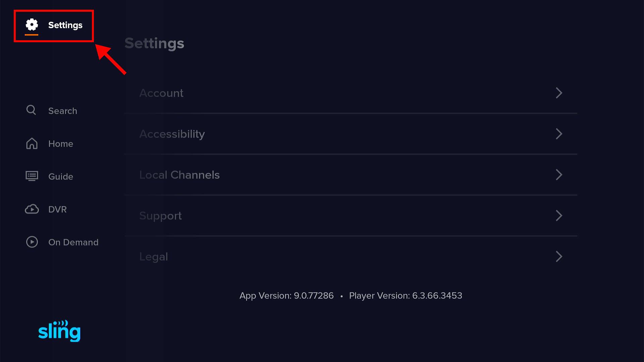Click the chevron next to Account
Image resolution: width=644 pixels, height=362 pixels.
click(x=559, y=93)
